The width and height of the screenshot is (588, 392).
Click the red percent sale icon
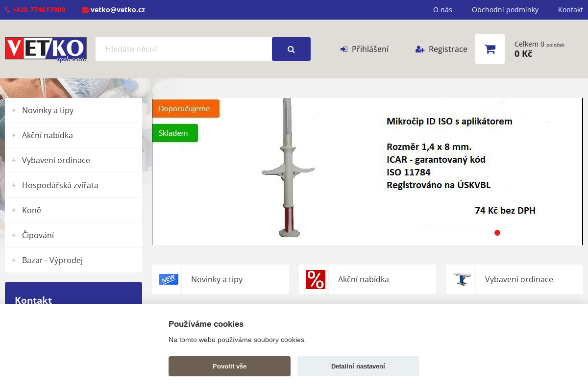coord(315,279)
